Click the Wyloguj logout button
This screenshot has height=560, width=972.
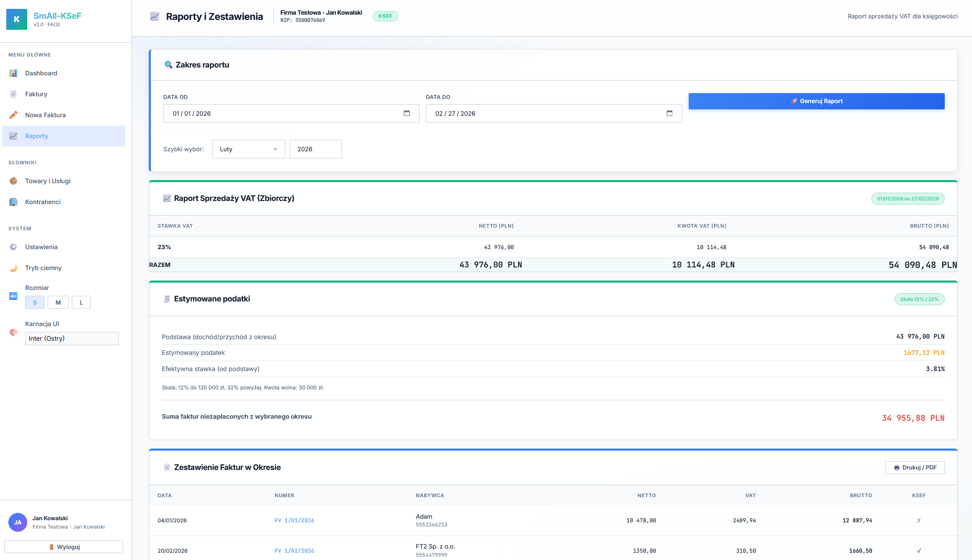63,547
